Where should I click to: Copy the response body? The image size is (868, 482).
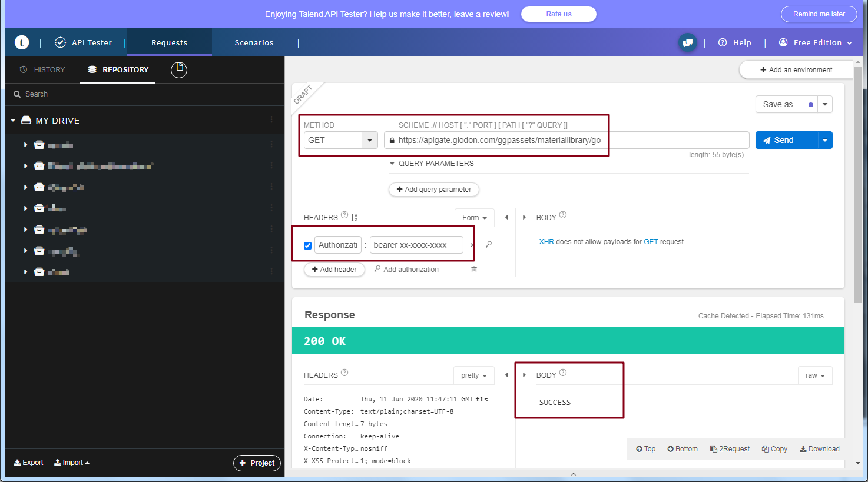coord(774,449)
